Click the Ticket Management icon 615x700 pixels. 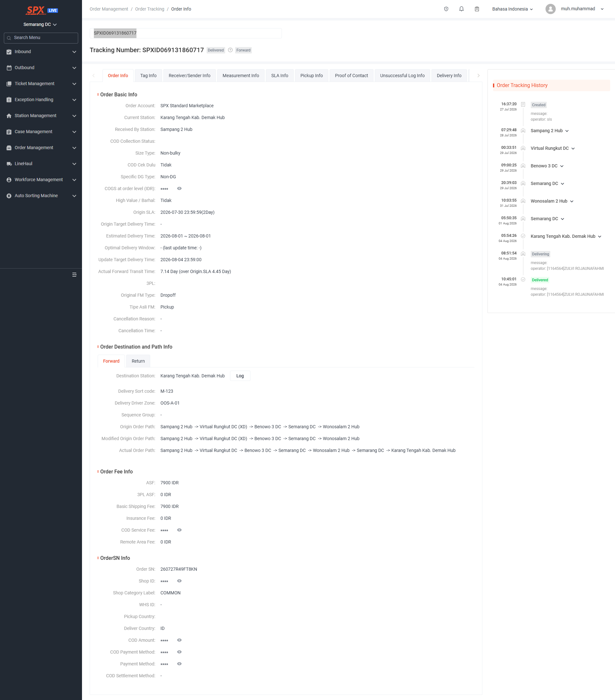[9, 84]
